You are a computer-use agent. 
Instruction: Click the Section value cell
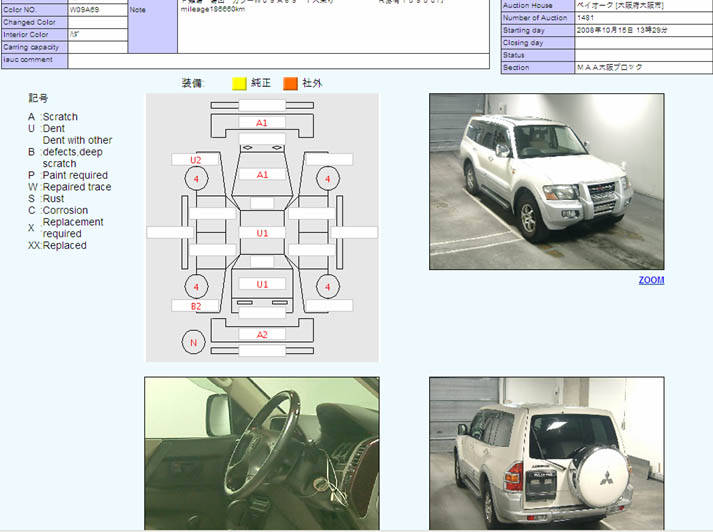(643, 67)
